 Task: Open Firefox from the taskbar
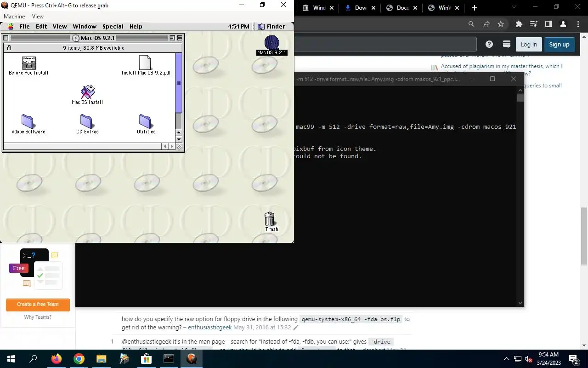[57, 359]
